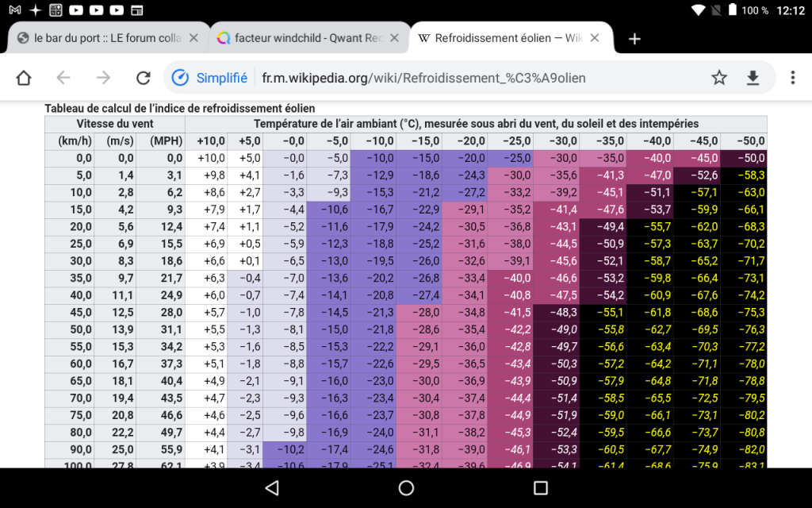
Task: Open the Gmail notification in status bar
Action: point(15,10)
